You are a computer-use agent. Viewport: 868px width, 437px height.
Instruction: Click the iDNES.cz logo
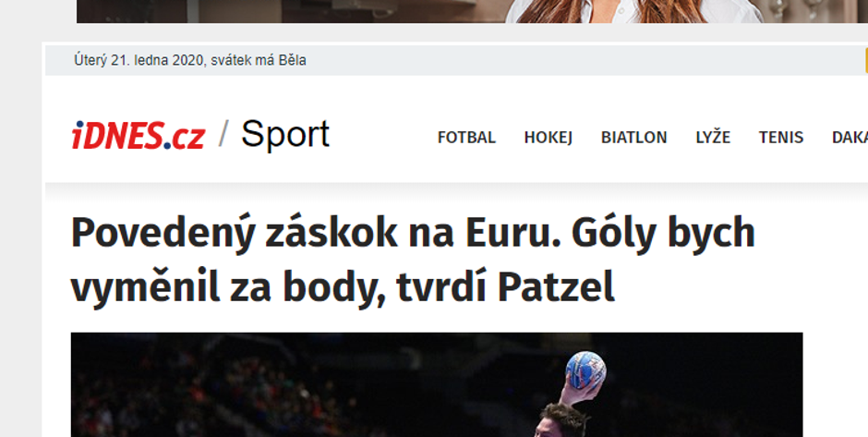coord(138,136)
